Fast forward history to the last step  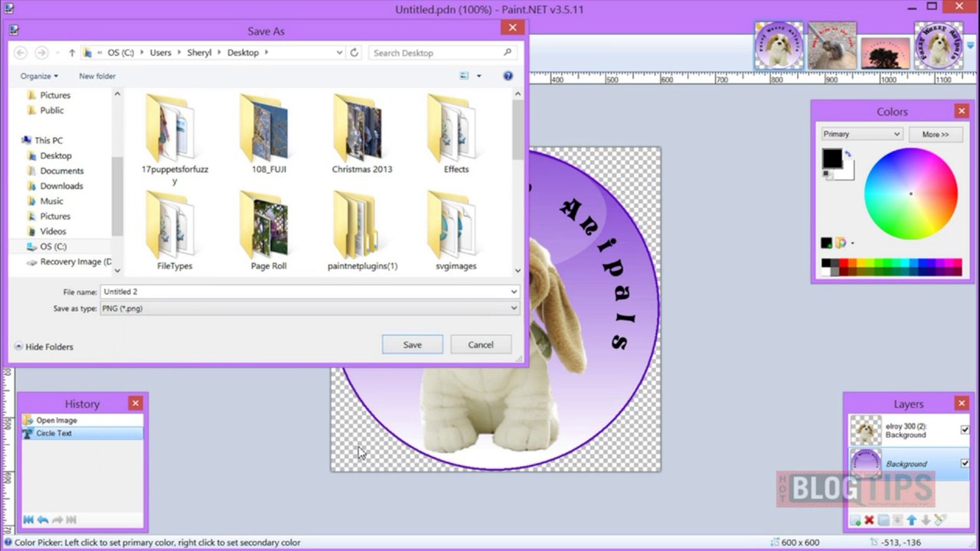point(72,520)
